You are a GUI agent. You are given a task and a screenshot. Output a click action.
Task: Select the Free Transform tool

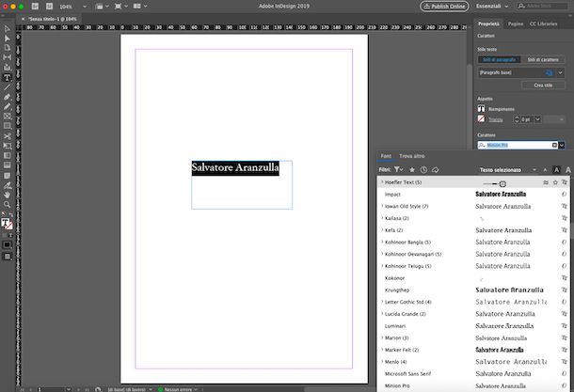click(x=7, y=146)
